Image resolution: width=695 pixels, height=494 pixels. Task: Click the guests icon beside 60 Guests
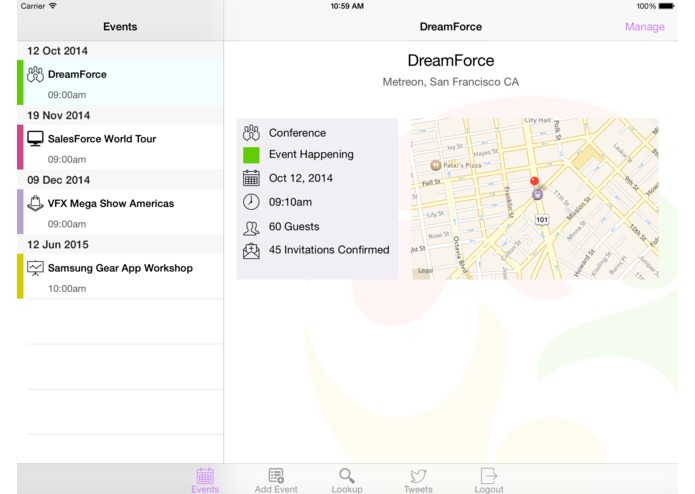click(x=251, y=228)
